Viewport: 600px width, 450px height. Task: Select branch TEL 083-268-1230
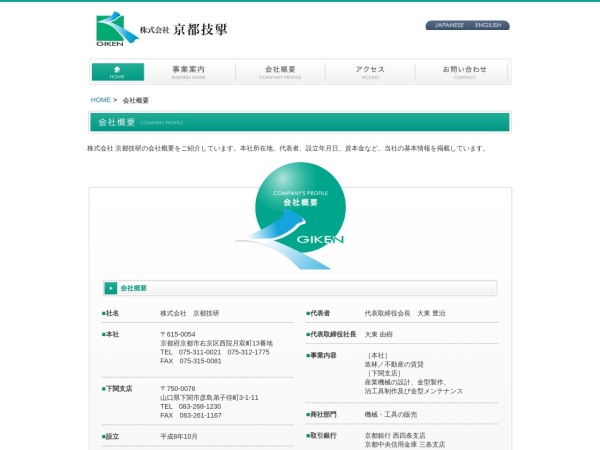click(x=191, y=406)
